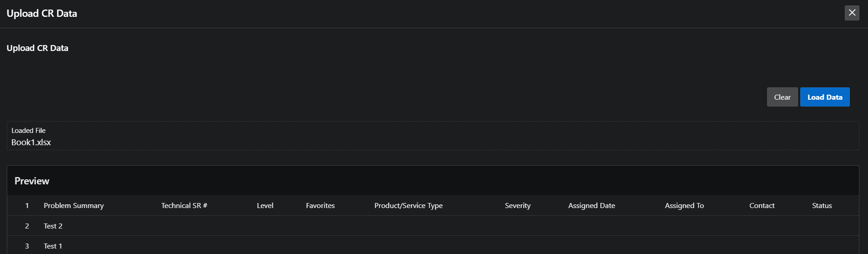This screenshot has height=254, width=868.
Task: Click the Severity column header
Action: click(518, 206)
